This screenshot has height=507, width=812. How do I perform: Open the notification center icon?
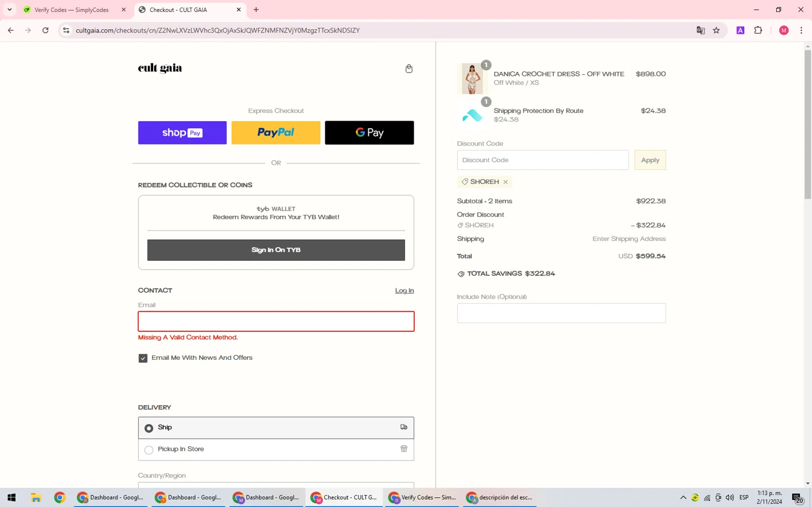click(797, 498)
